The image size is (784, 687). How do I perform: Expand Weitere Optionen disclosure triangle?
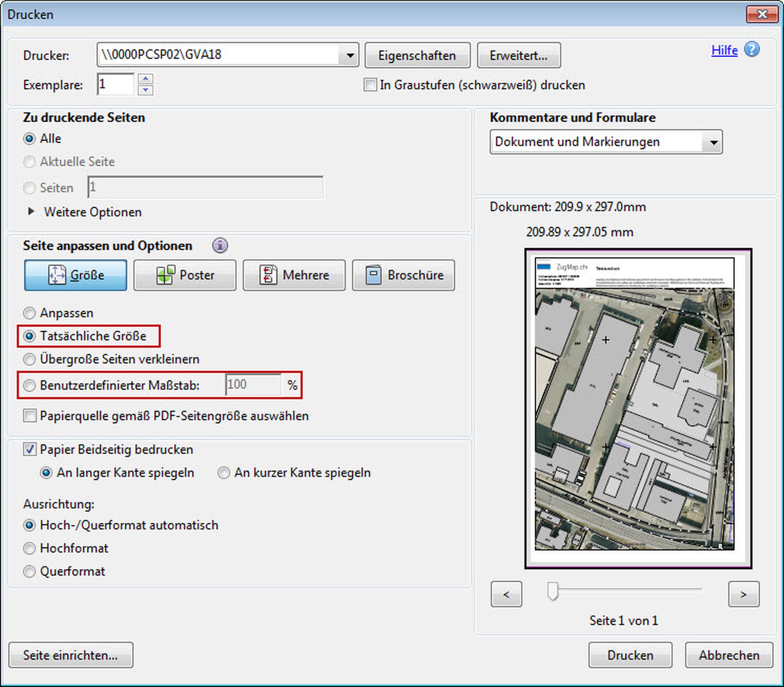point(31,212)
